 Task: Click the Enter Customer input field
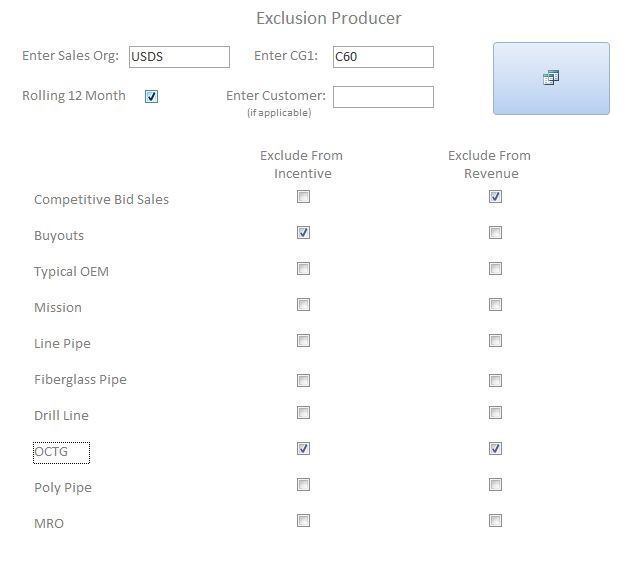coord(383,97)
